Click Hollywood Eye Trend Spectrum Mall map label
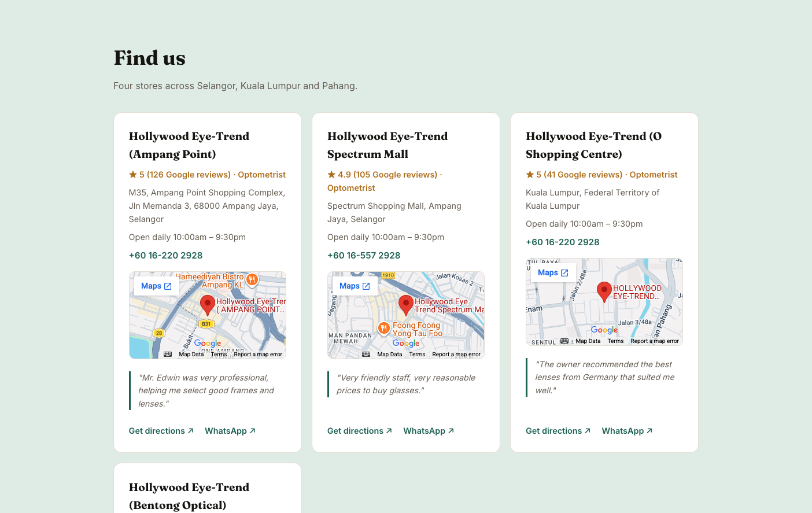 tap(449, 305)
